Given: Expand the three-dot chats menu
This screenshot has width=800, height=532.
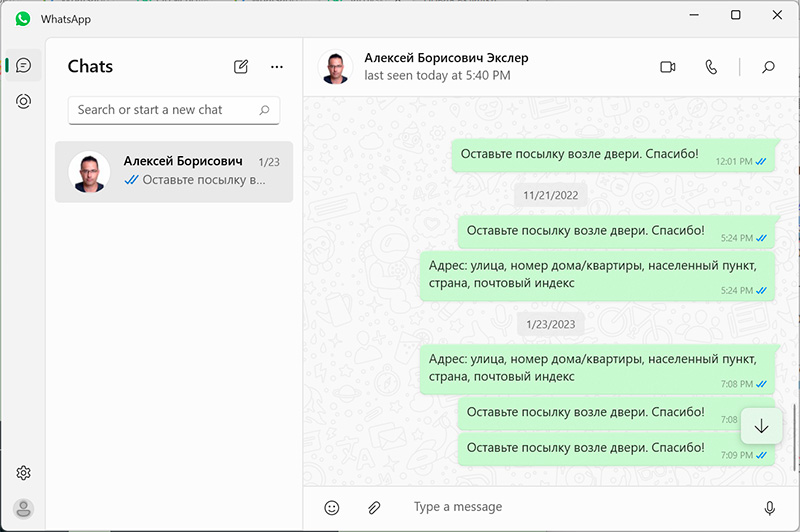Looking at the screenshot, I should (277, 67).
